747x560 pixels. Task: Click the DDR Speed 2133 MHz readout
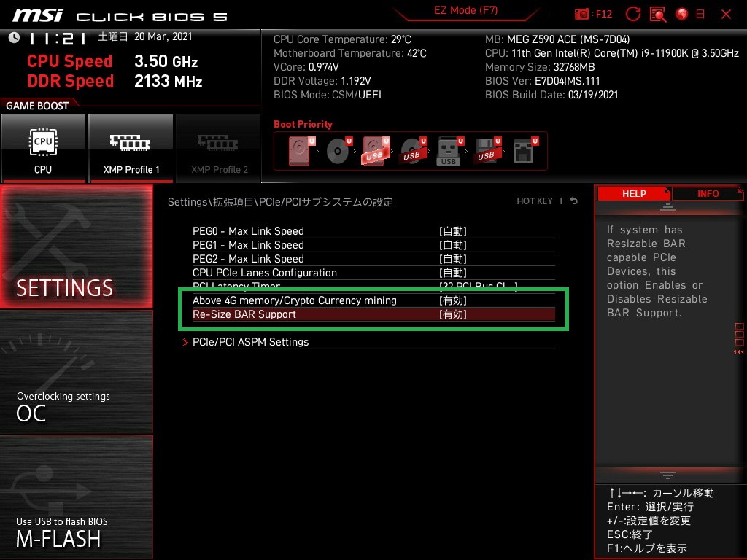[x=115, y=81]
